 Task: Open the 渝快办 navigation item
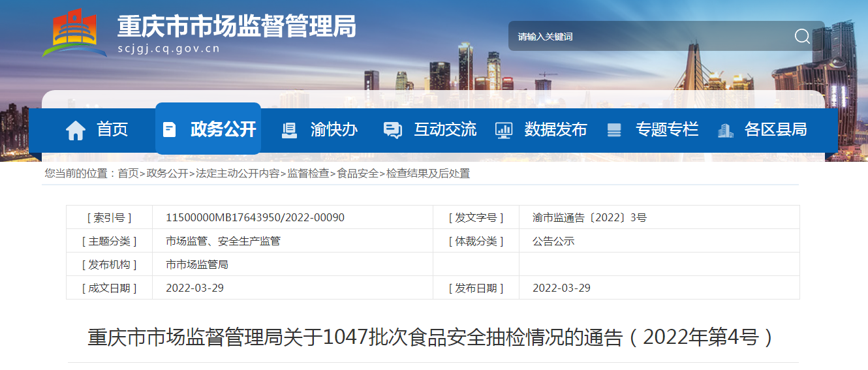click(333, 129)
